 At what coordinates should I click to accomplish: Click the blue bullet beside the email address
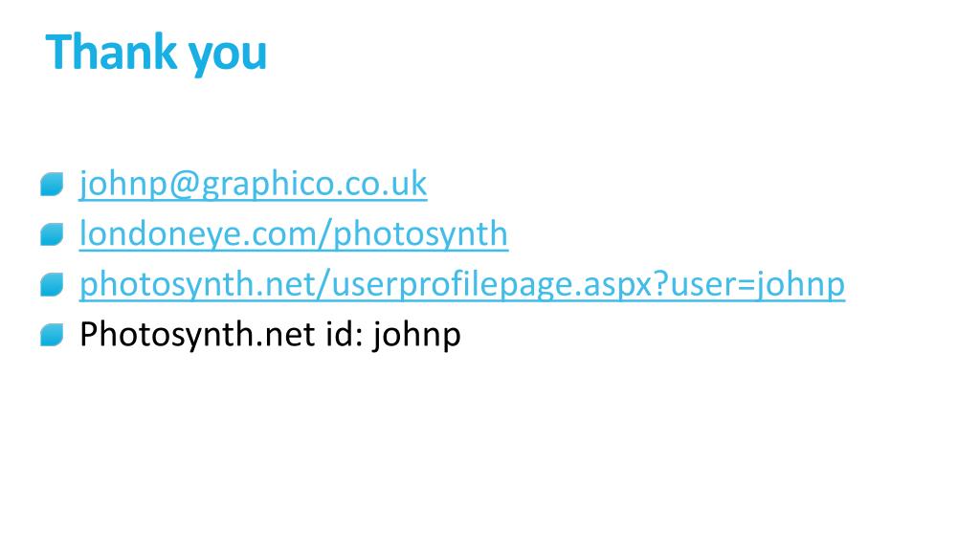point(52,185)
